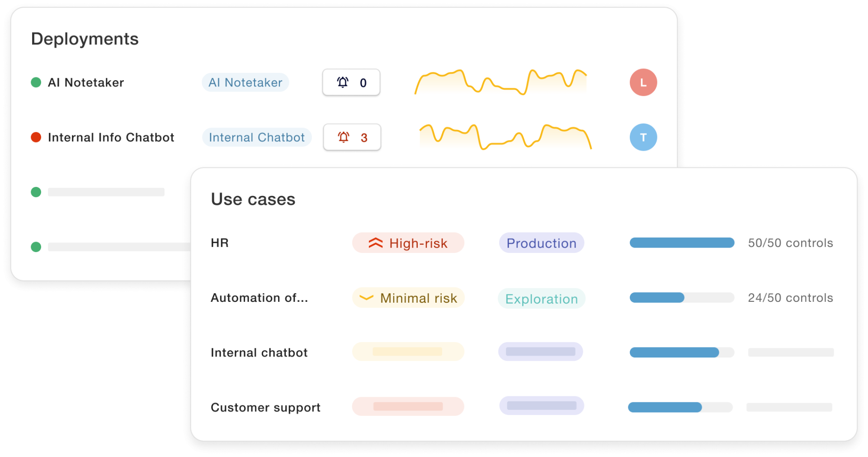Click the Production stage badge

[541, 243]
